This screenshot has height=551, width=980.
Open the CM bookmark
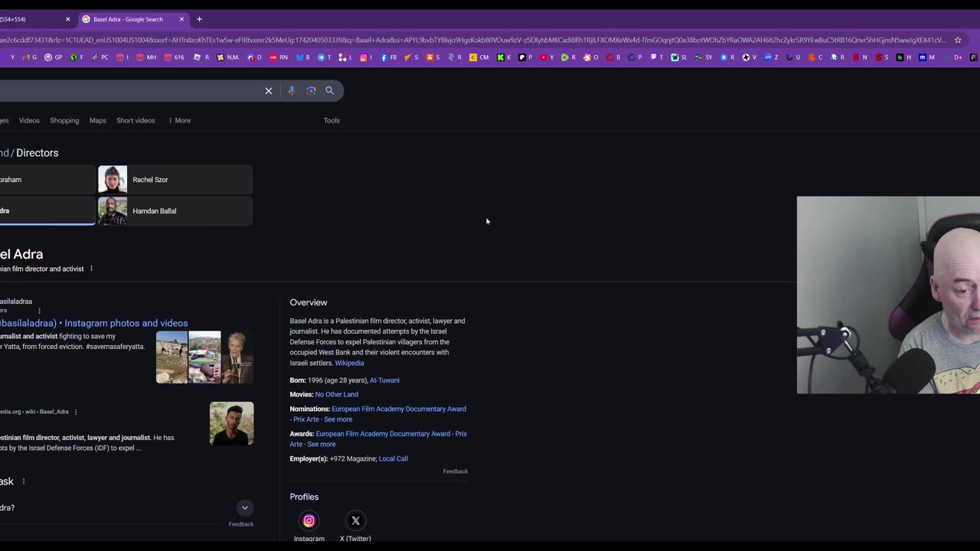[x=479, y=57]
